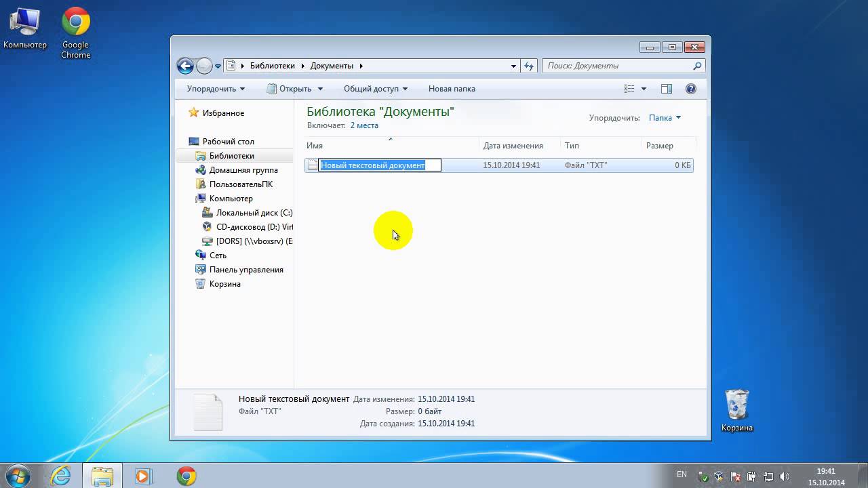Click the Новая папка button
868x488 pixels.
(452, 89)
